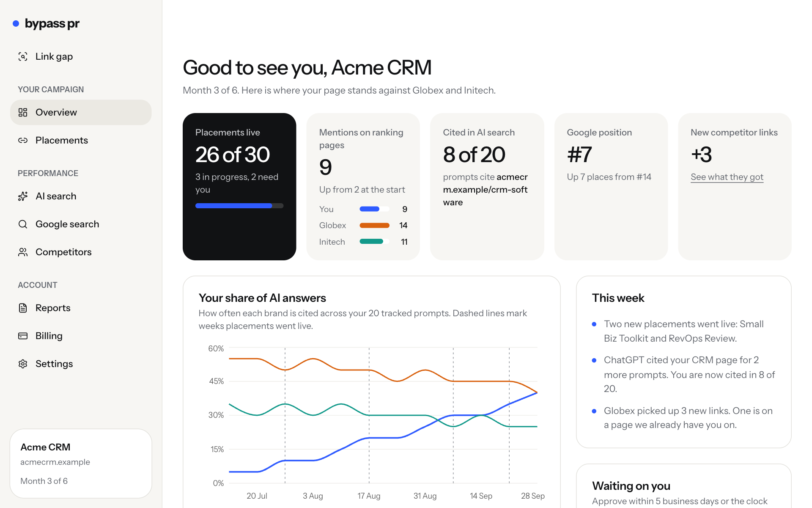Open the AI search label
The height and width of the screenshot is (508, 812).
[x=56, y=196]
